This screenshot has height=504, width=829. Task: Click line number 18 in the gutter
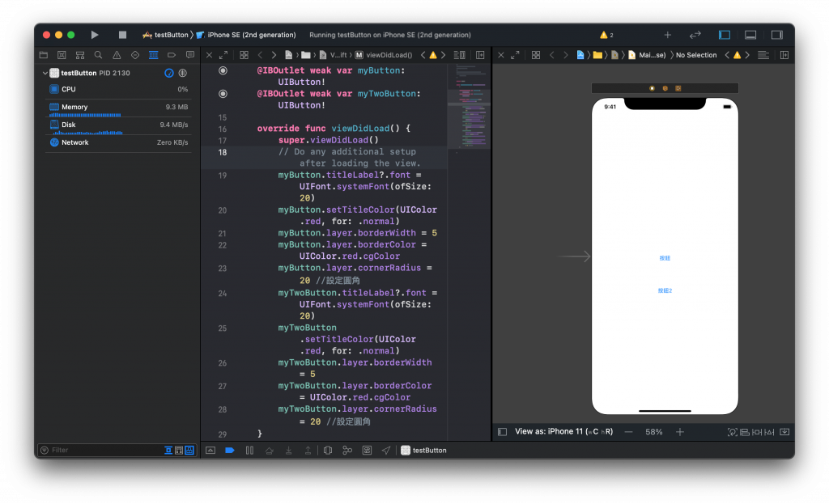pyautogui.click(x=223, y=152)
